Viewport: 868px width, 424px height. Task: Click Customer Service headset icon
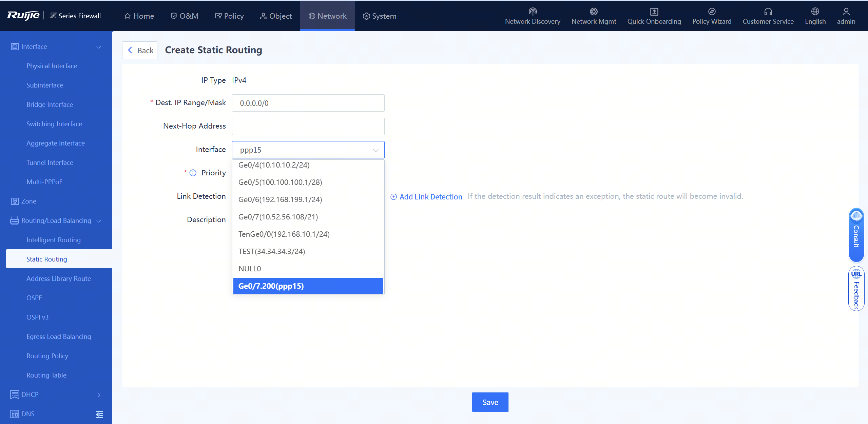(768, 12)
